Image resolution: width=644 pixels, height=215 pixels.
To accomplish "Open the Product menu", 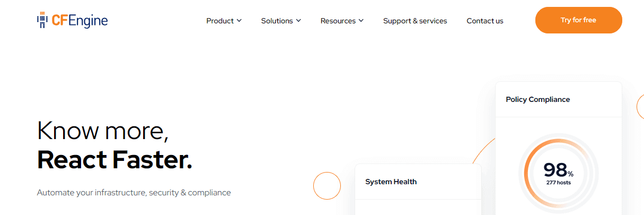I will (220, 21).
